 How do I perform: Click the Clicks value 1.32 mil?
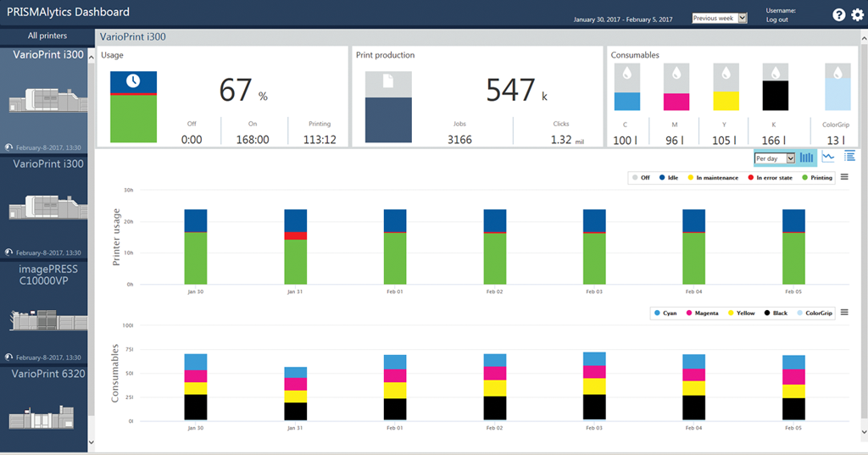[567, 140]
